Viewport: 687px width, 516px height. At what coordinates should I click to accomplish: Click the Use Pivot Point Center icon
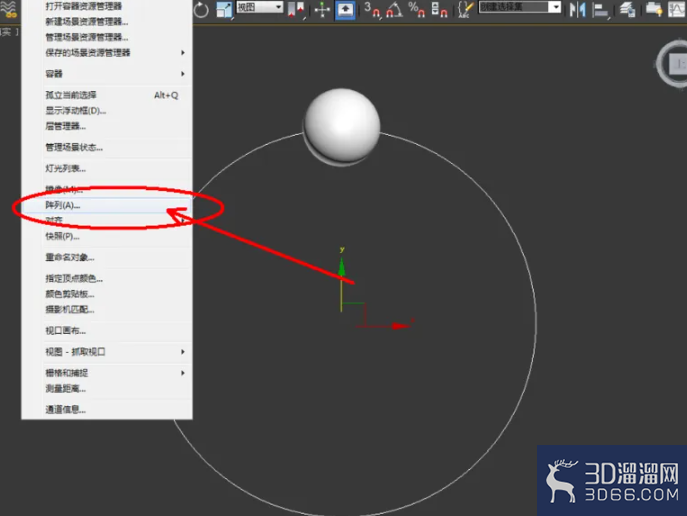[x=296, y=10]
